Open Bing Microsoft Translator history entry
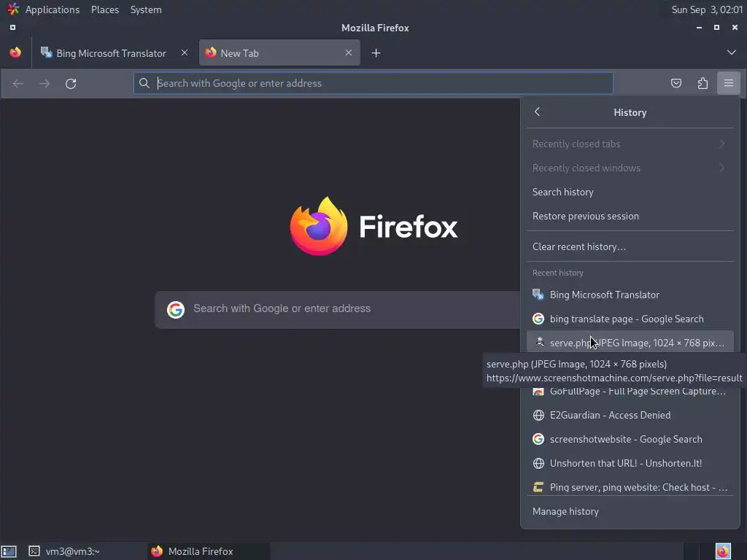The height and width of the screenshot is (560, 747). 630,295
